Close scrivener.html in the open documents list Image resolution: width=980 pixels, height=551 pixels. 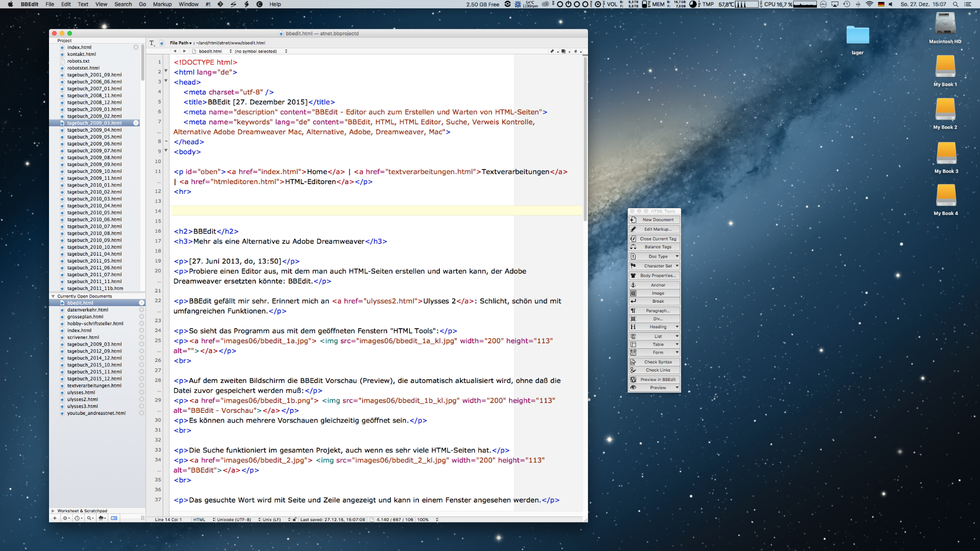[x=142, y=337]
